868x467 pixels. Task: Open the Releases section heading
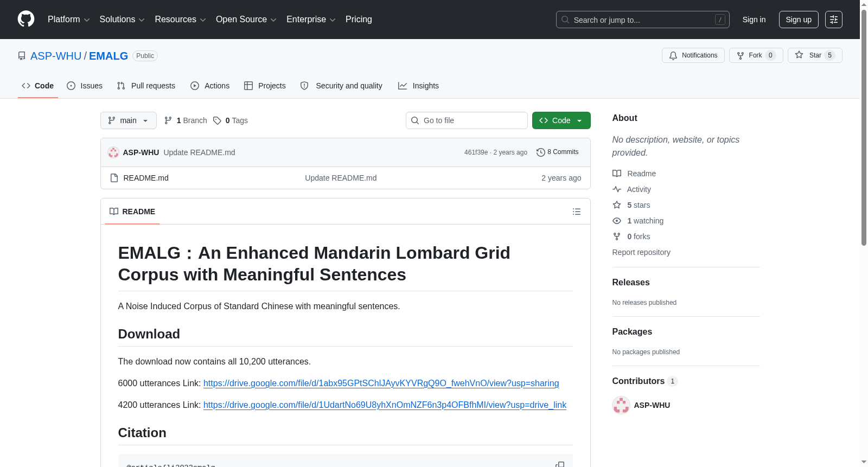tap(631, 283)
